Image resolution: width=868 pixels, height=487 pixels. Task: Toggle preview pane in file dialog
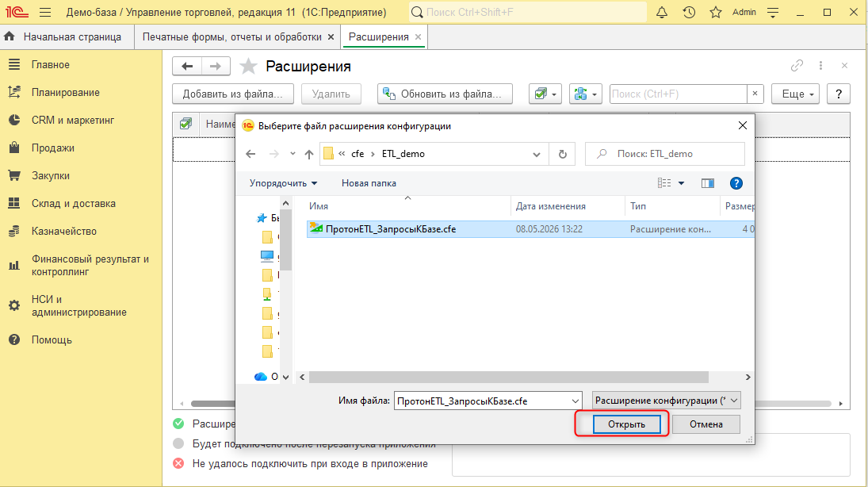[707, 183]
